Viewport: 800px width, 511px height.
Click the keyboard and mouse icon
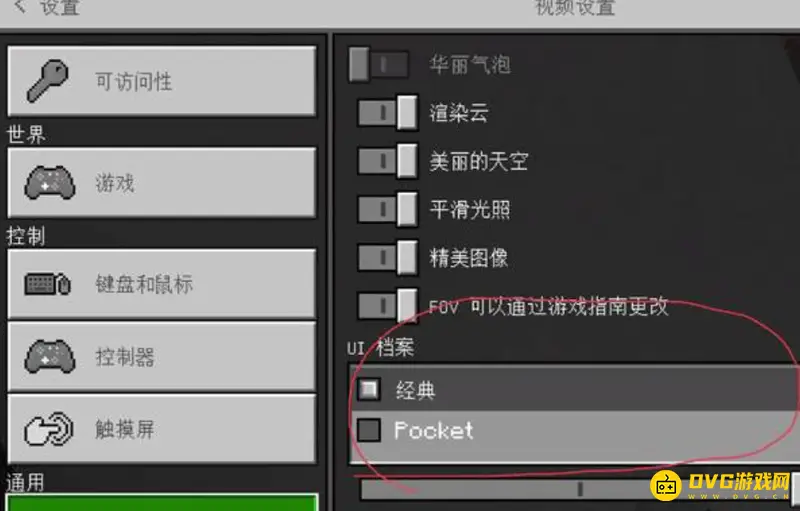click(47, 284)
